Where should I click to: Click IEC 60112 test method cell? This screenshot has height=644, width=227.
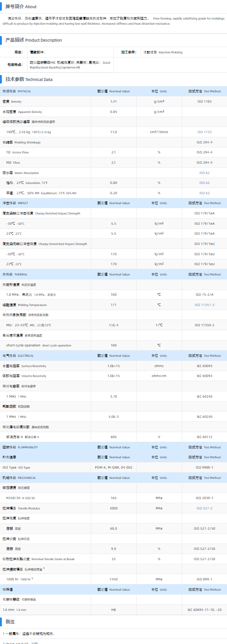[204, 437]
